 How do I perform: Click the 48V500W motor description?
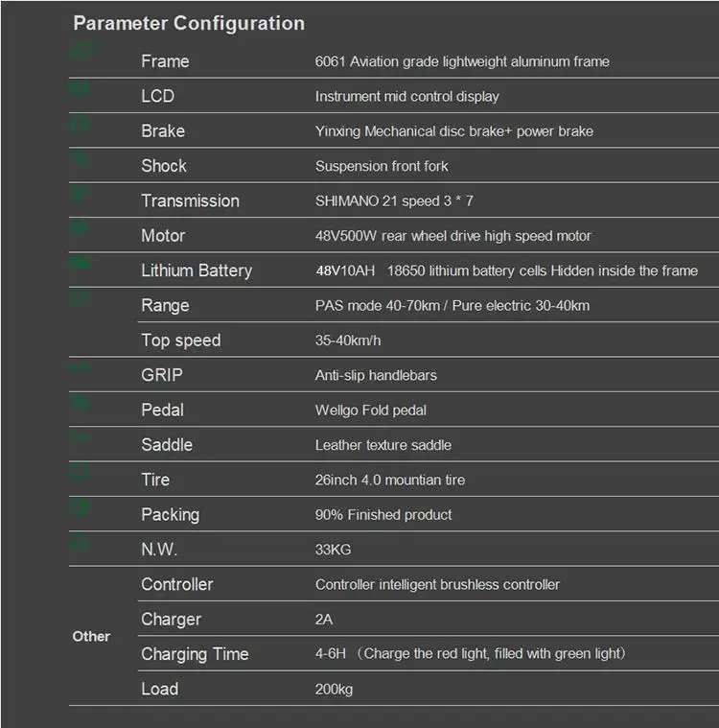[452, 236]
